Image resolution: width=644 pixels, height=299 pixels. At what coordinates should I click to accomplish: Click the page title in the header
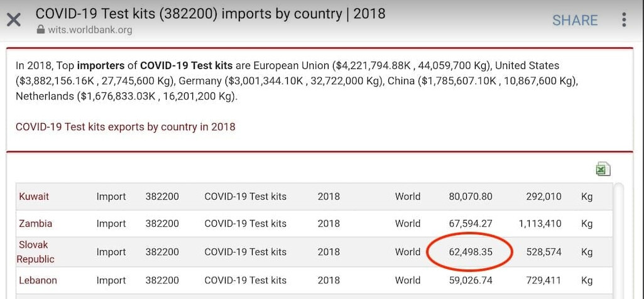click(x=210, y=13)
